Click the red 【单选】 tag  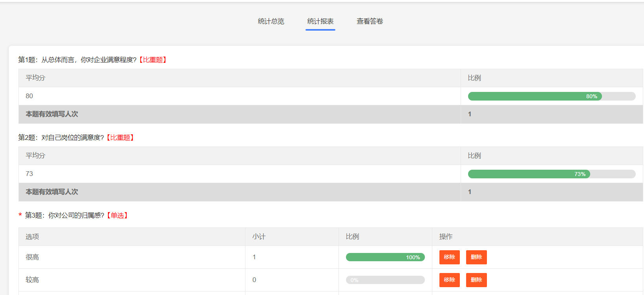(117, 215)
